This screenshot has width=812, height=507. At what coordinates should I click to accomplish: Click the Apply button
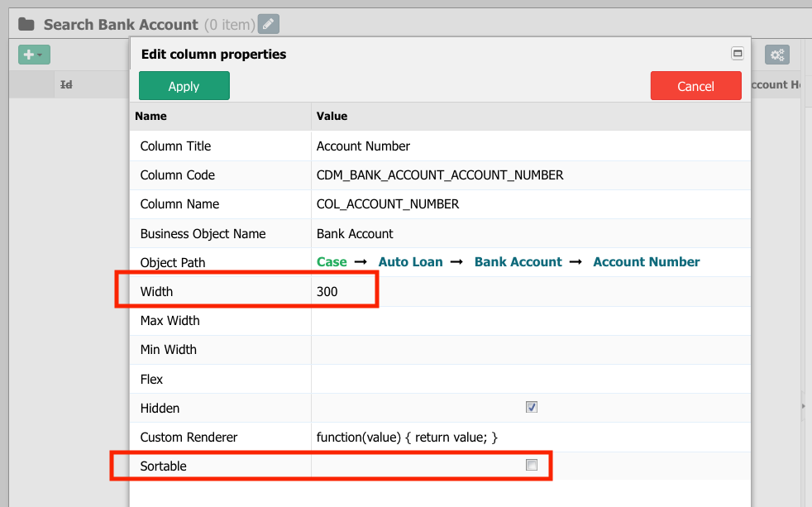pos(184,86)
